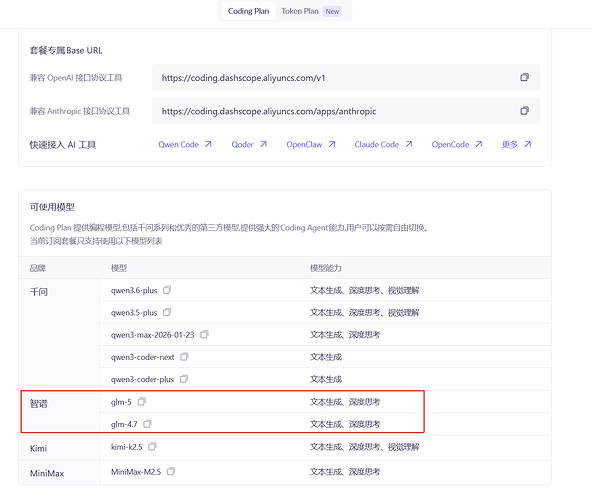Copy the kimi-k2.5 model name

[152, 447]
